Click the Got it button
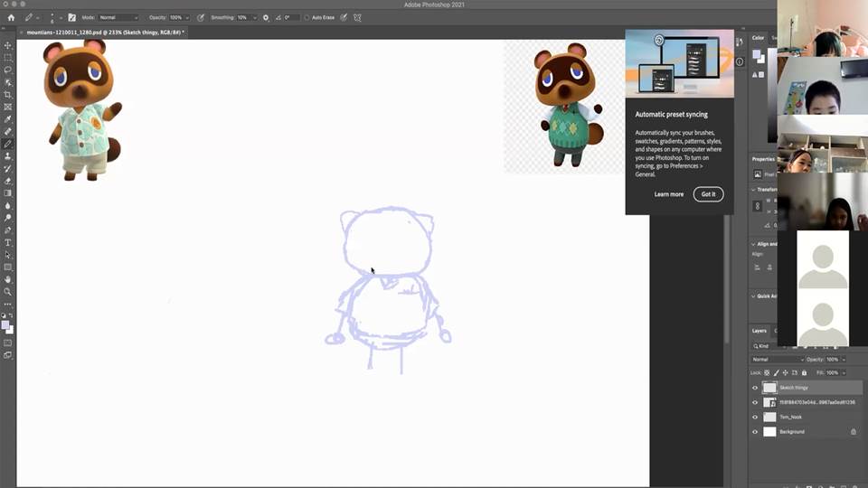The height and width of the screenshot is (488, 868). 708,194
